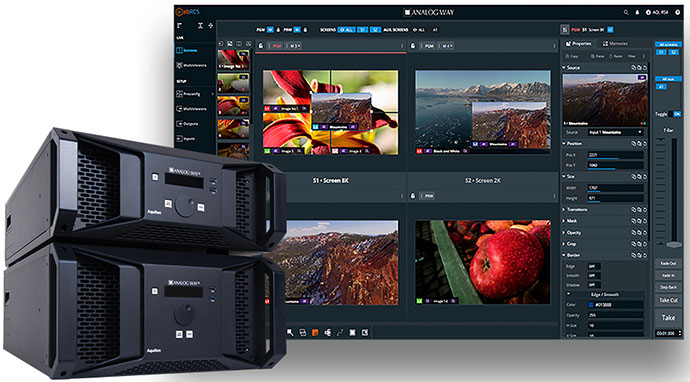Switch to the Properties tab
Viewport: 690px width, 382px height.
tap(578, 44)
